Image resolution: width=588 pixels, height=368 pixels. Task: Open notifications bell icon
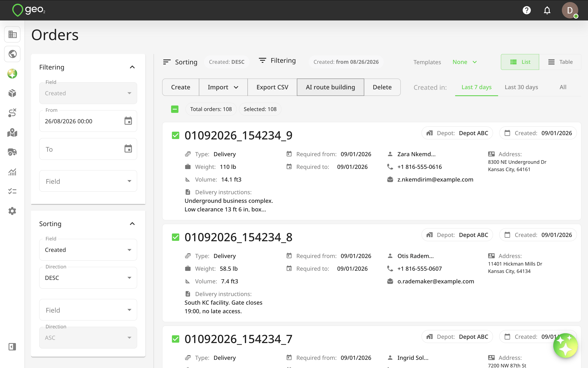[547, 10]
